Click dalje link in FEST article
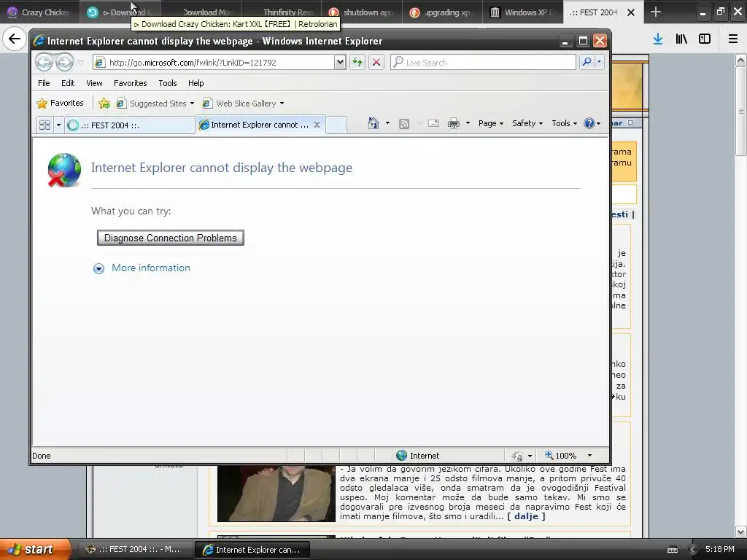 [526, 516]
